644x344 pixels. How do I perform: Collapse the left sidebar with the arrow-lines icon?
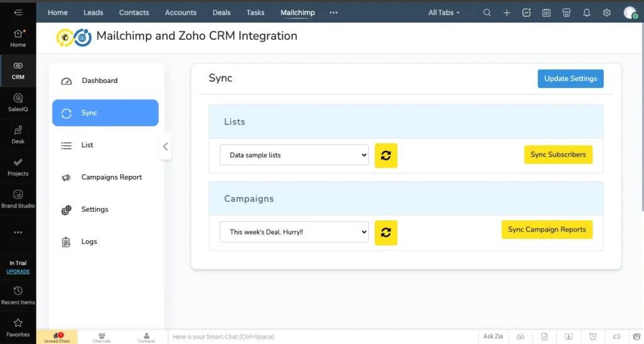tap(18, 13)
